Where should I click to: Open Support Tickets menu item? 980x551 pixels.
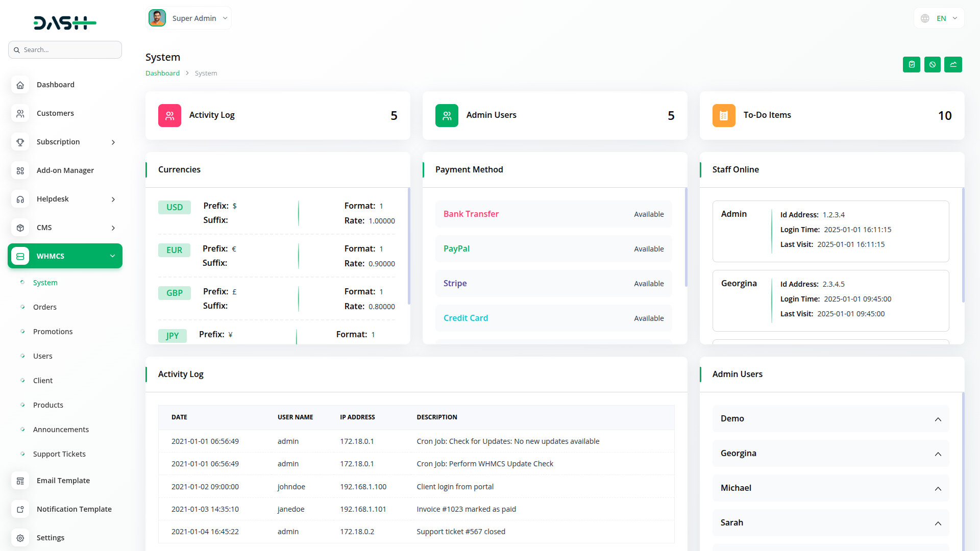point(59,454)
